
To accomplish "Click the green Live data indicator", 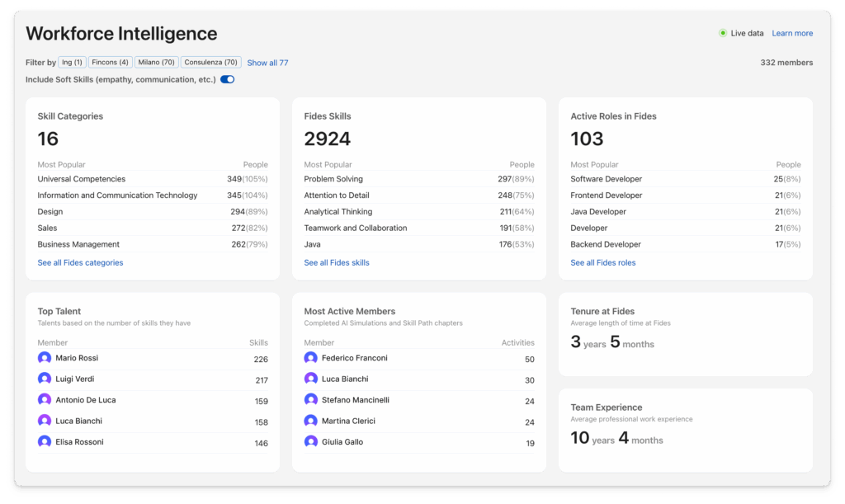I will point(720,33).
